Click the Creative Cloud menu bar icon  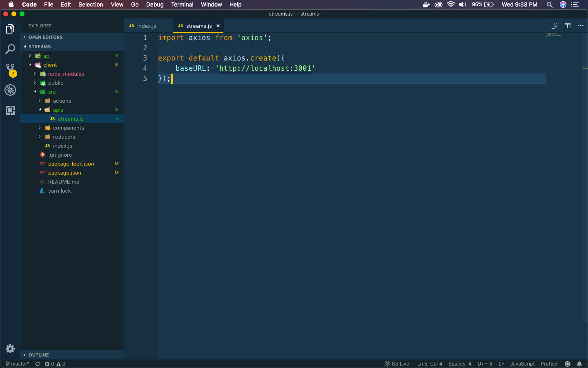pyautogui.click(x=439, y=4)
